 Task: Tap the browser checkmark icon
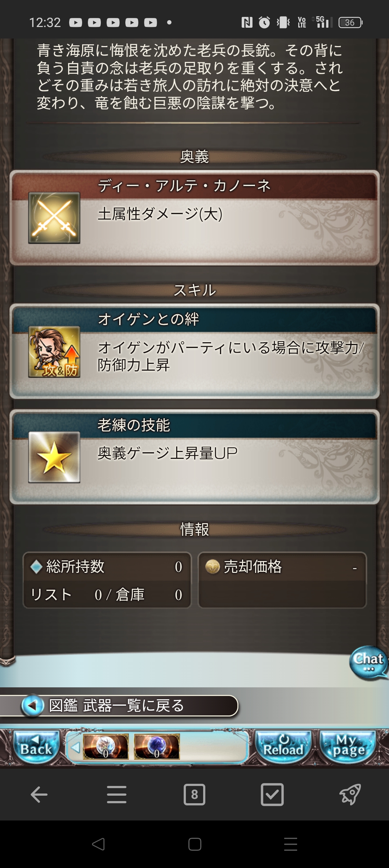272,795
